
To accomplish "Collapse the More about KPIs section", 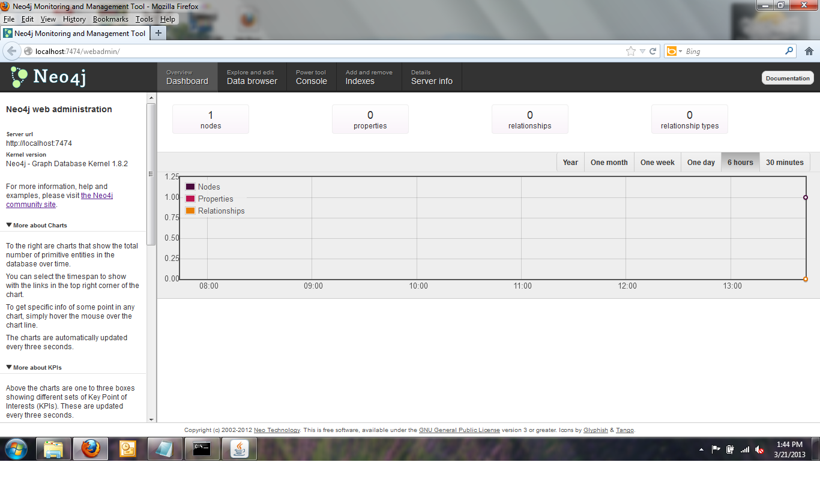I will (x=34, y=367).
